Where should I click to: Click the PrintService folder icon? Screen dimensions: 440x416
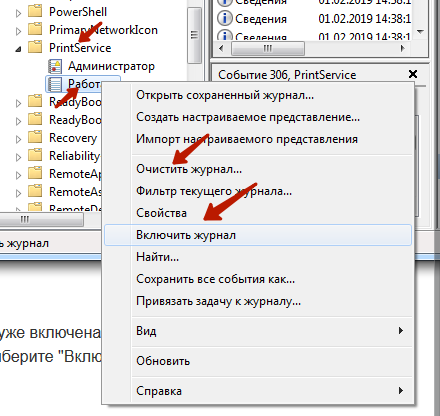click(35, 47)
